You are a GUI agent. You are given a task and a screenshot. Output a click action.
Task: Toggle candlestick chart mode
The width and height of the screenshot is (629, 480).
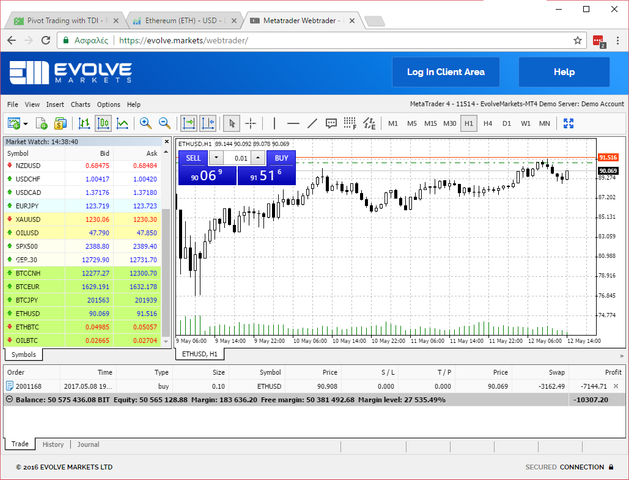point(103,123)
